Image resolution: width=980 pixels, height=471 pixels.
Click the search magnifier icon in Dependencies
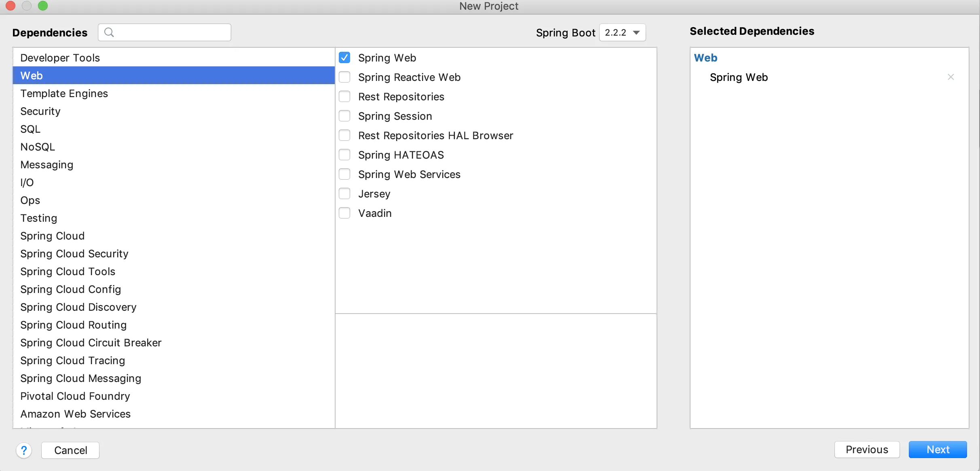[x=109, y=32]
